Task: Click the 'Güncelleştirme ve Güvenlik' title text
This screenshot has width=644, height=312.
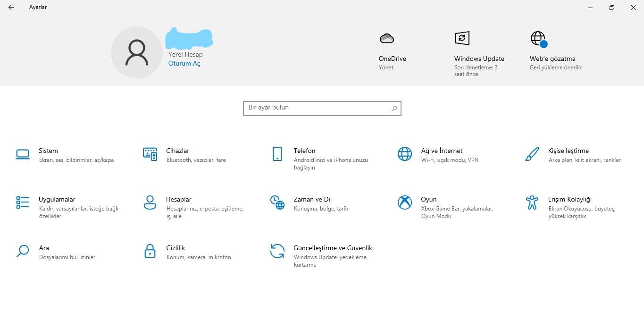Action: tap(333, 248)
